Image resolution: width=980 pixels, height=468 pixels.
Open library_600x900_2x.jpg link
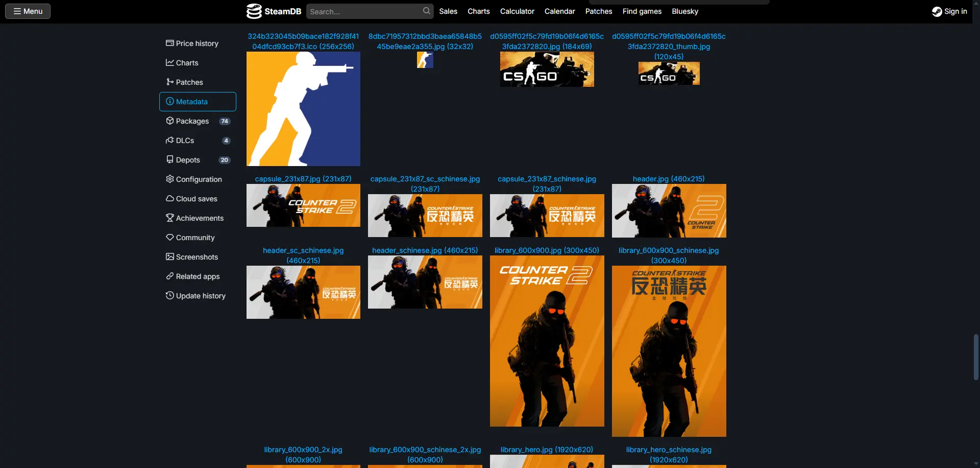[x=303, y=455]
